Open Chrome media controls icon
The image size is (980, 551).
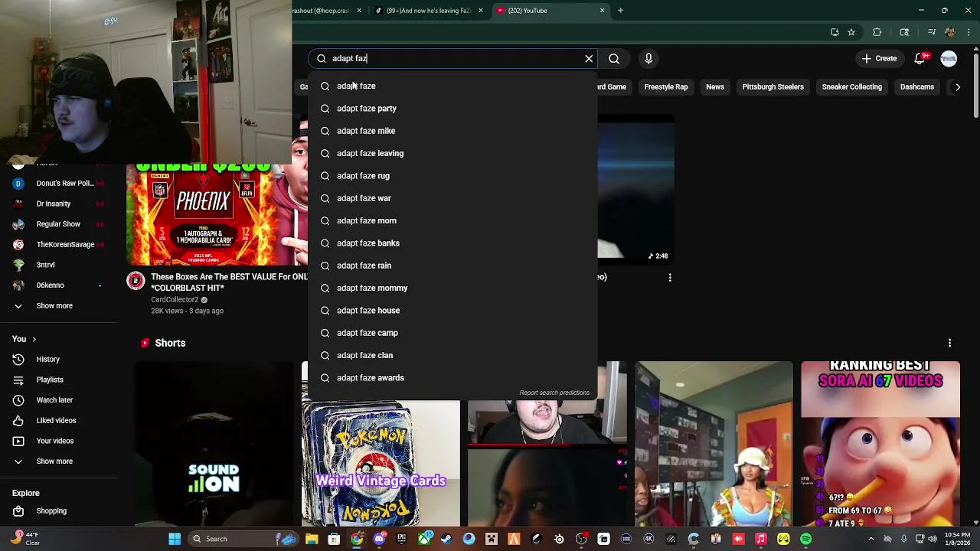932,32
